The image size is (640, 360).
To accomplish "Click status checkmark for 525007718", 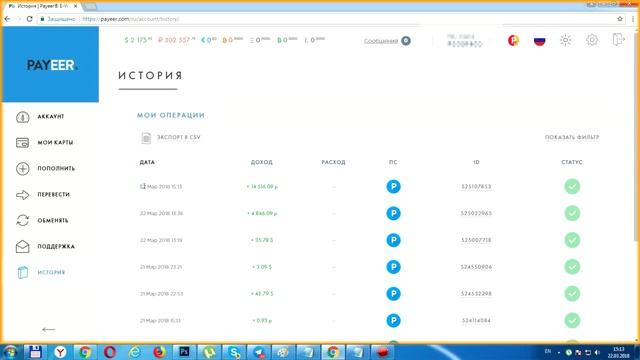I will (572, 240).
